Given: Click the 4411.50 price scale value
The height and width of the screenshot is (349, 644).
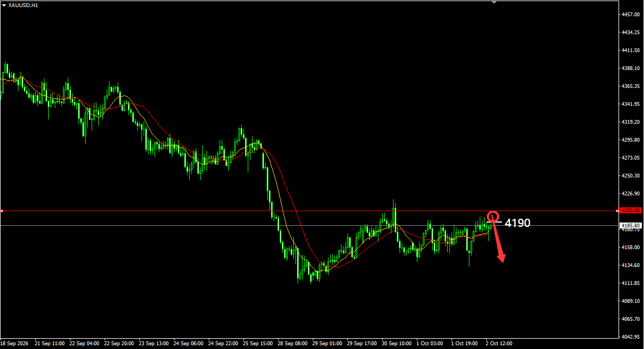Looking at the screenshot, I should click(x=630, y=50).
